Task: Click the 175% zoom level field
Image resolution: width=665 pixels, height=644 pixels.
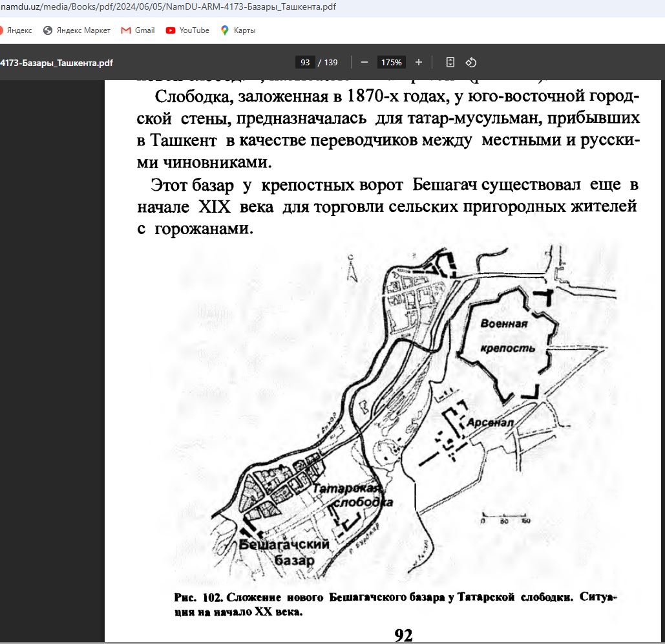Action: pyautogui.click(x=391, y=63)
